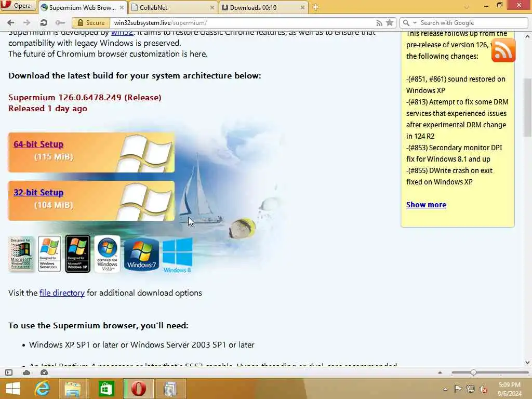This screenshot has width=532, height=399.
Task: Click the scrollbar up arrow
Action: (x=527, y=36)
